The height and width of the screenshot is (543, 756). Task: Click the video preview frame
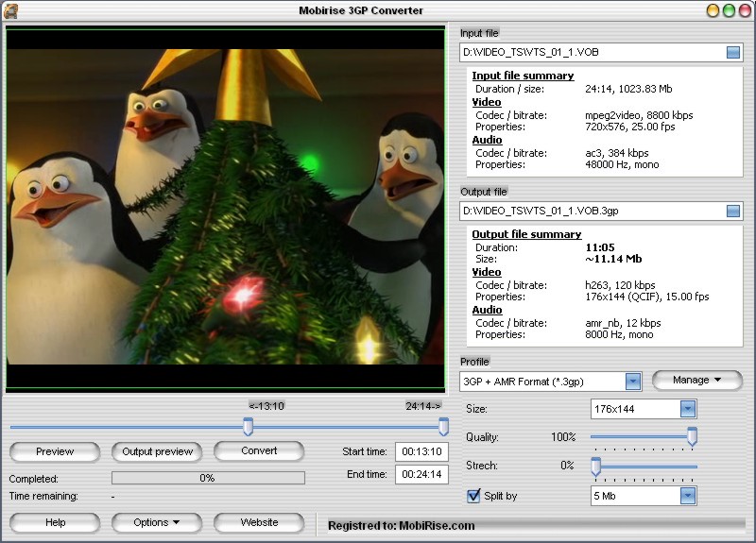pyautogui.click(x=225, y=209)
